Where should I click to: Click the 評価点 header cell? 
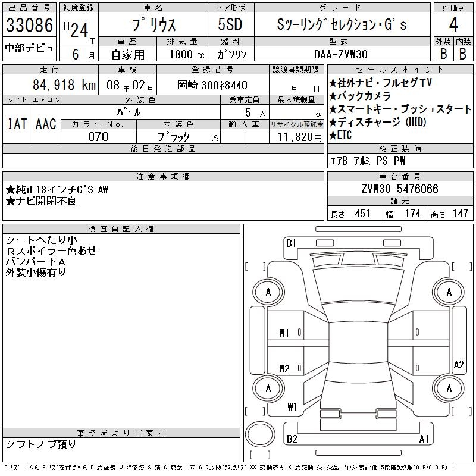pyautogui.click(x=453, y=8)
